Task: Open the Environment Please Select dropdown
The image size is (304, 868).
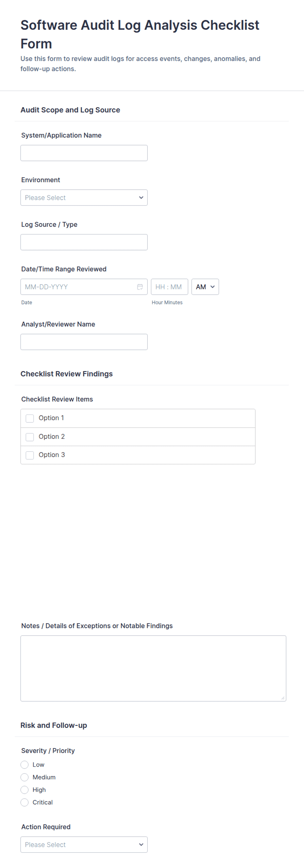Action: tap(84, 197)
